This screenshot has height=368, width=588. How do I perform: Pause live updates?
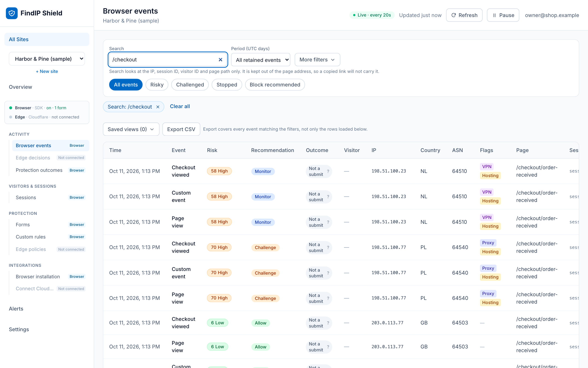coord(503,15)
